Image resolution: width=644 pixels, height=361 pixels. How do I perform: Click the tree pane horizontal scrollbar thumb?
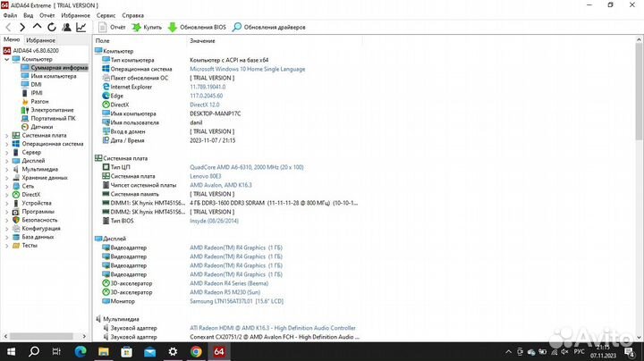coord(41,336)
